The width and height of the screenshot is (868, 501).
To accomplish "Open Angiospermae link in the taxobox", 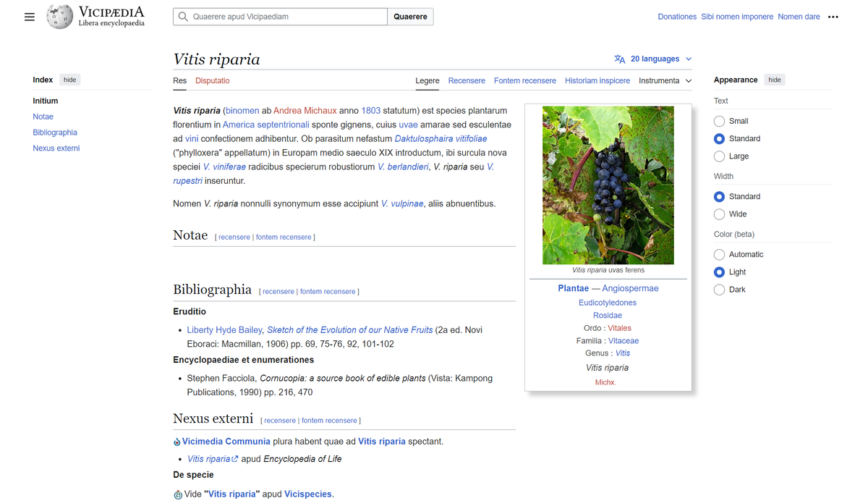I will tap(631, 289).
